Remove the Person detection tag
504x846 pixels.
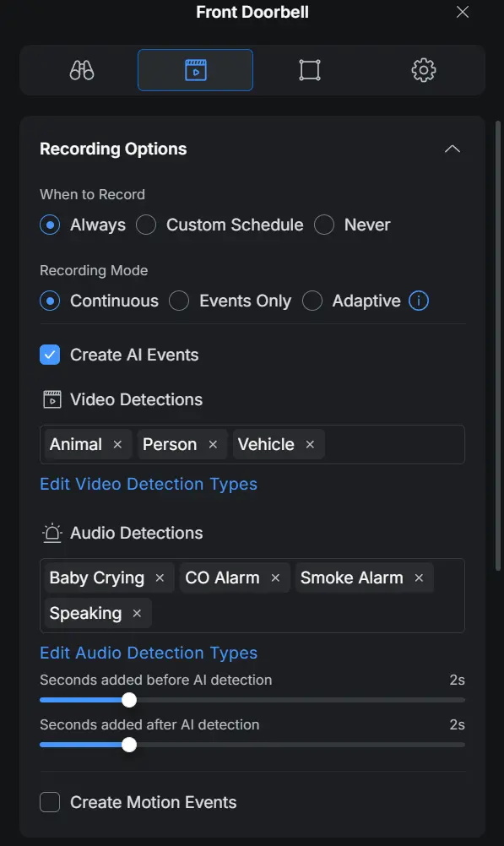pyautogui.click(x=213, y=445)
